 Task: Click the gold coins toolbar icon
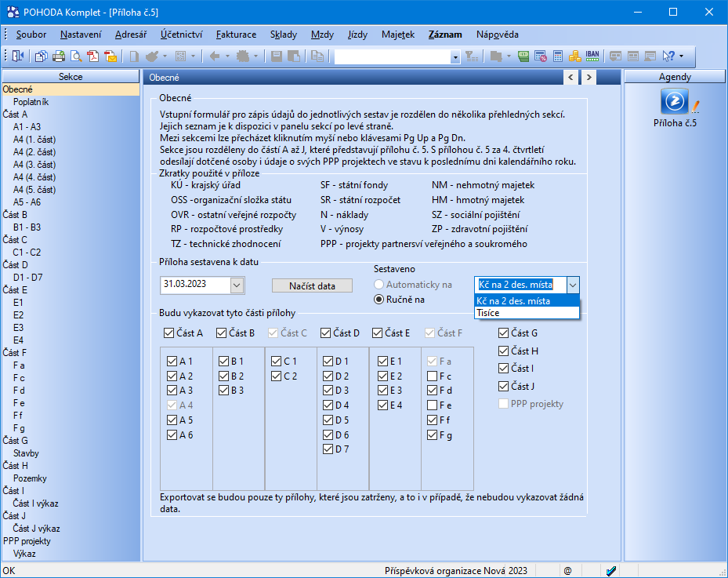pos(574,56)
